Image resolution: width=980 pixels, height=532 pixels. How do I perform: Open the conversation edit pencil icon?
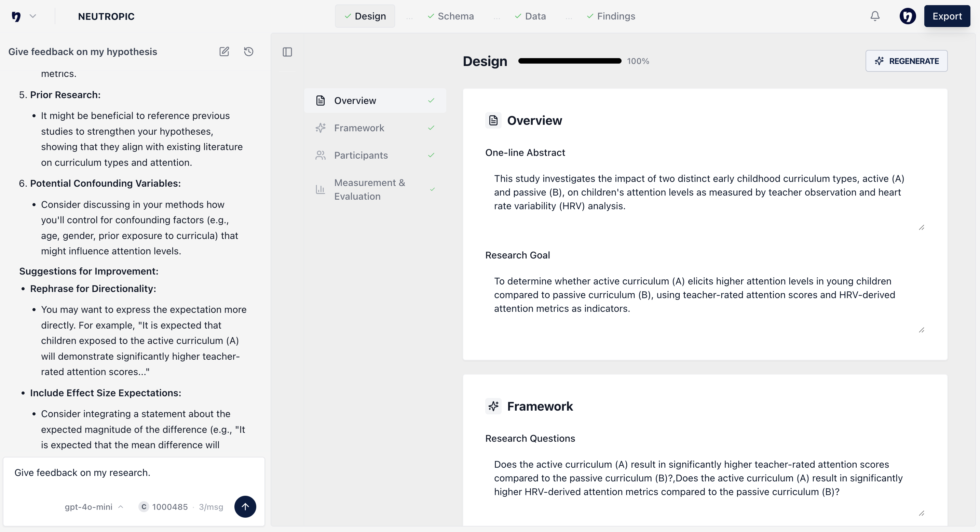pos(224,51)
